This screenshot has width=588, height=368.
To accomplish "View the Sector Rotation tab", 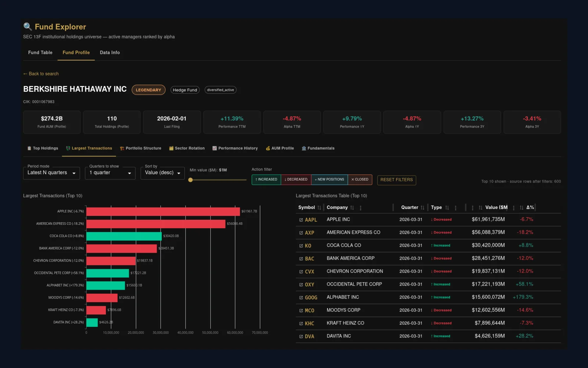I will click(187, 148).
